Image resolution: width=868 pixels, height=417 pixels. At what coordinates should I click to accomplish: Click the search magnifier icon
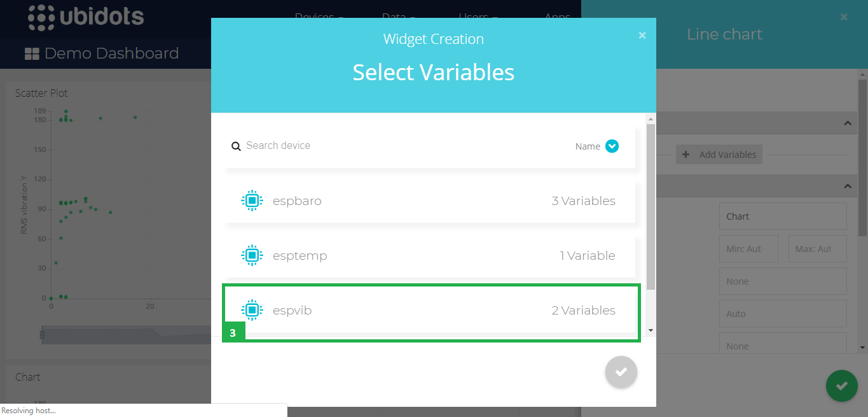pyautogui.click(x=236, y=146)
